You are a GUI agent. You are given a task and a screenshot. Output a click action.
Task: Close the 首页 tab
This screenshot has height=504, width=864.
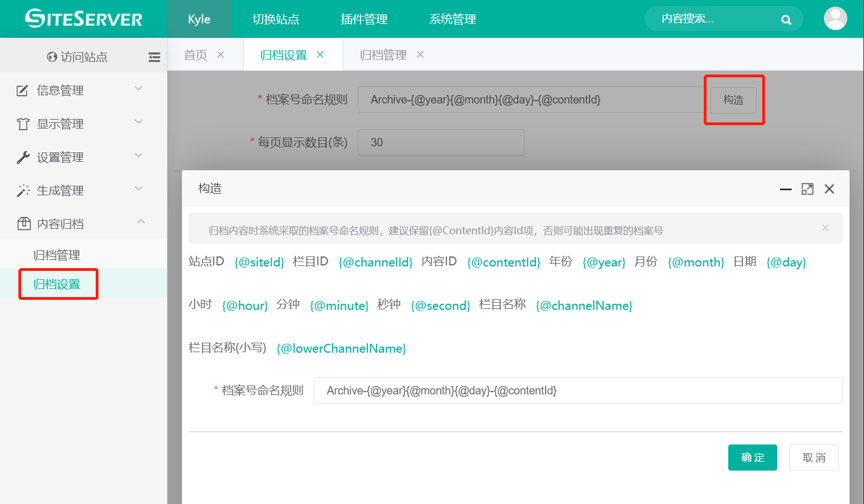(221, 55)
